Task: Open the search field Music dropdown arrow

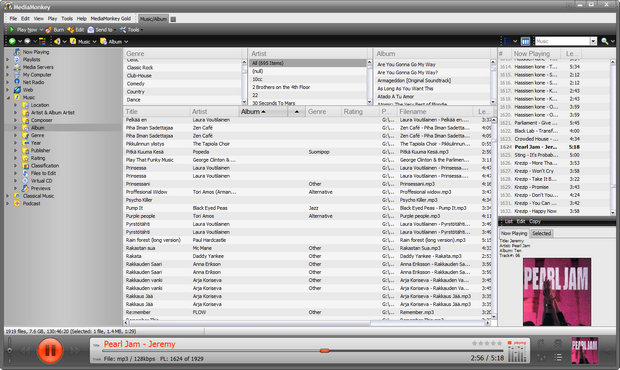Action: pyautogui.click(x=593, y=41)
